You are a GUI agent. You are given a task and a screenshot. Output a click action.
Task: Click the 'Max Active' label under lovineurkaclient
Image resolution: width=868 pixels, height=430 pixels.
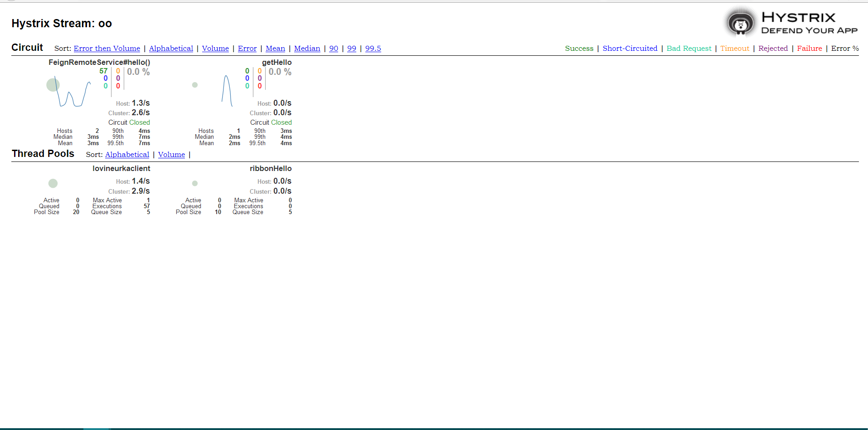(x=107, y=200)
